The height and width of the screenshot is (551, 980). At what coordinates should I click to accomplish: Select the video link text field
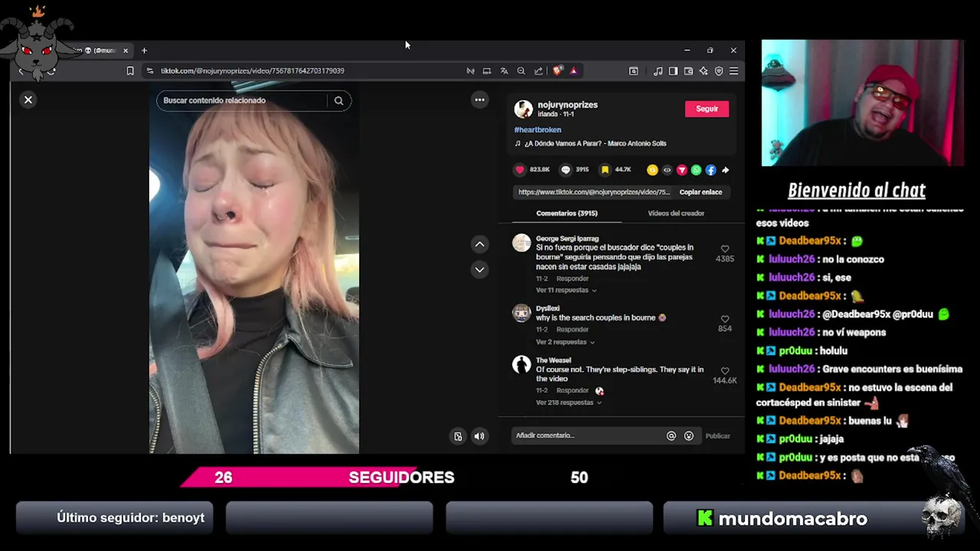pos(594,192)
